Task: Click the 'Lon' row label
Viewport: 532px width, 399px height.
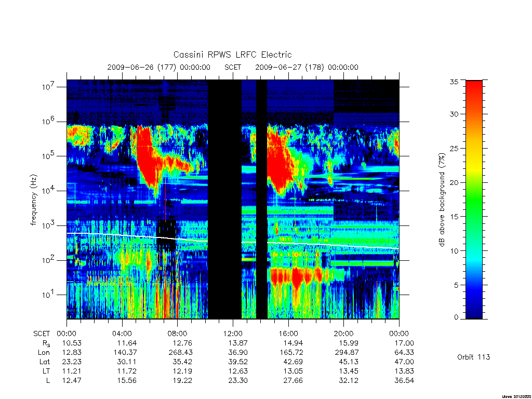Action: click(44, 353)
